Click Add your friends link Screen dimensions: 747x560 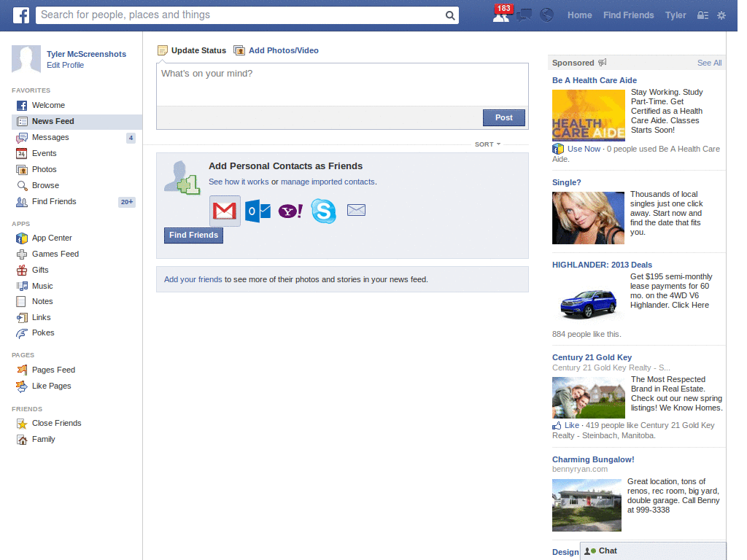(x=193, y=279)
